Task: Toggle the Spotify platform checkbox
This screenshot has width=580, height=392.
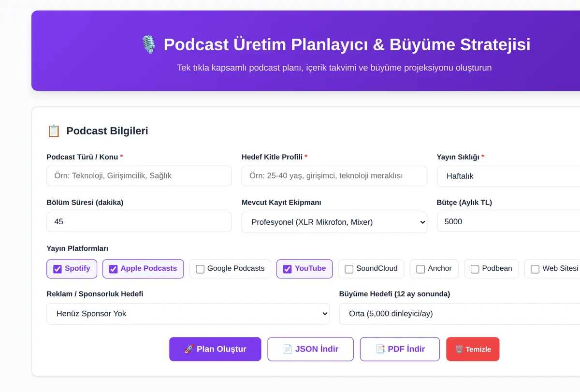Action: point(58,269)
